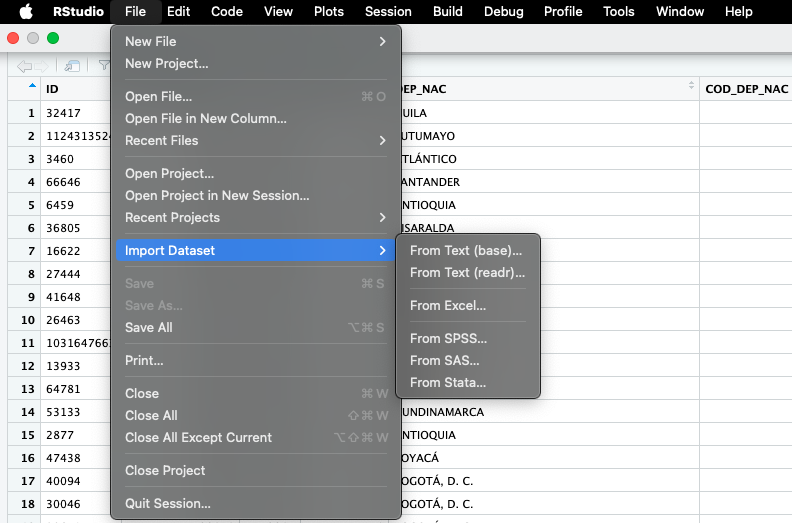
Task: Click the filter funnel icon
Action: [104, 65]
